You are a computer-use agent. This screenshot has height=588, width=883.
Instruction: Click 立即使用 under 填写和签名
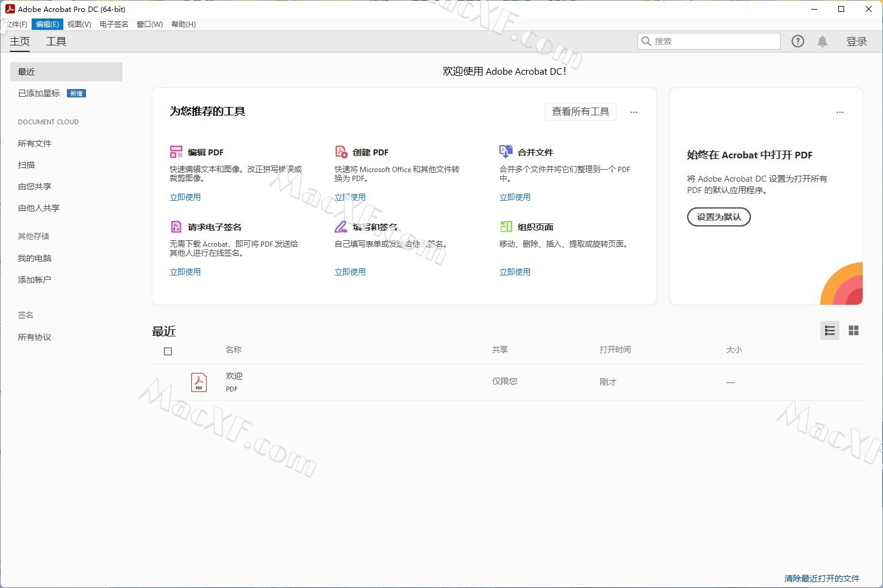[x=350, y=272]
